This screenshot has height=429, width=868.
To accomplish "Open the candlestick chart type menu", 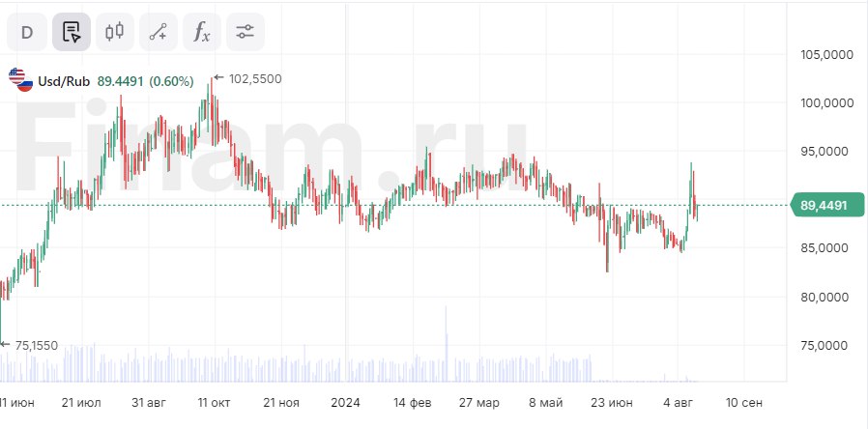I will point(115,32).
